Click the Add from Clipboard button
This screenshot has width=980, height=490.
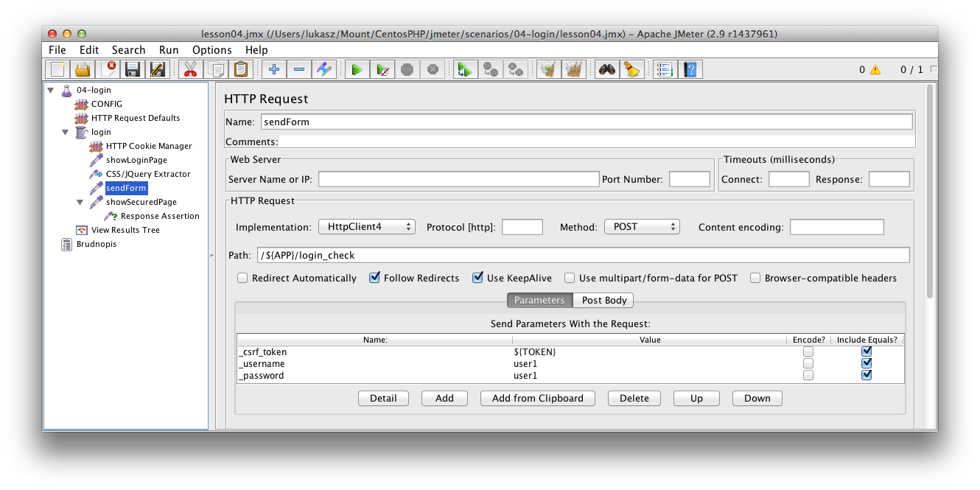(x=538, y=398)
